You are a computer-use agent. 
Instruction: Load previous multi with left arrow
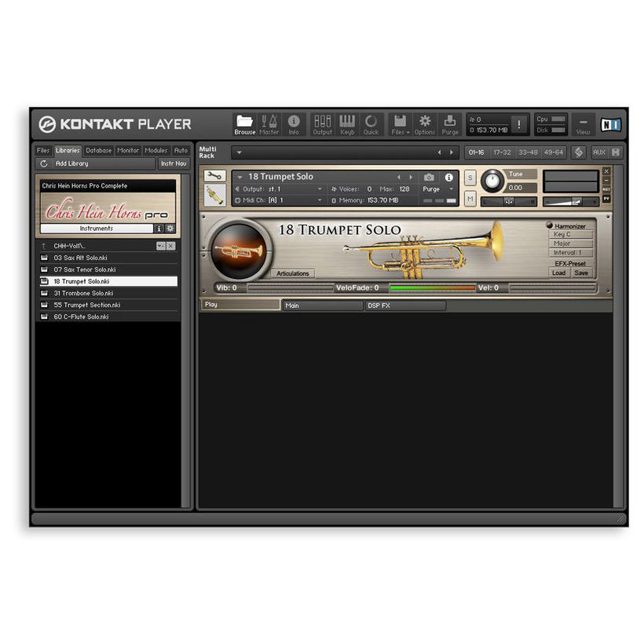(x=439, y=152)
